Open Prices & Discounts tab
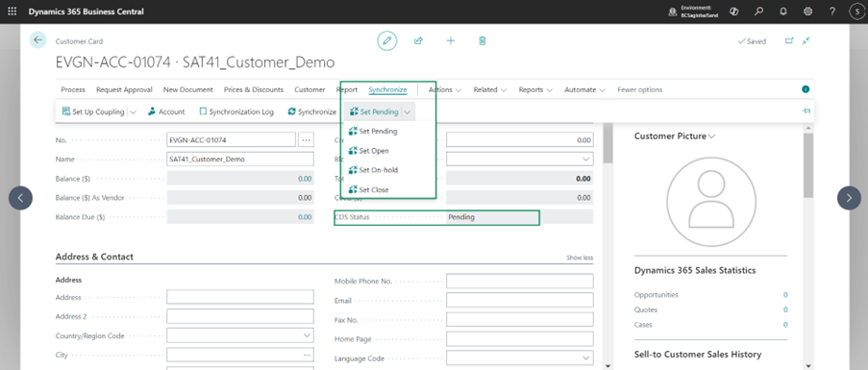 254,89
